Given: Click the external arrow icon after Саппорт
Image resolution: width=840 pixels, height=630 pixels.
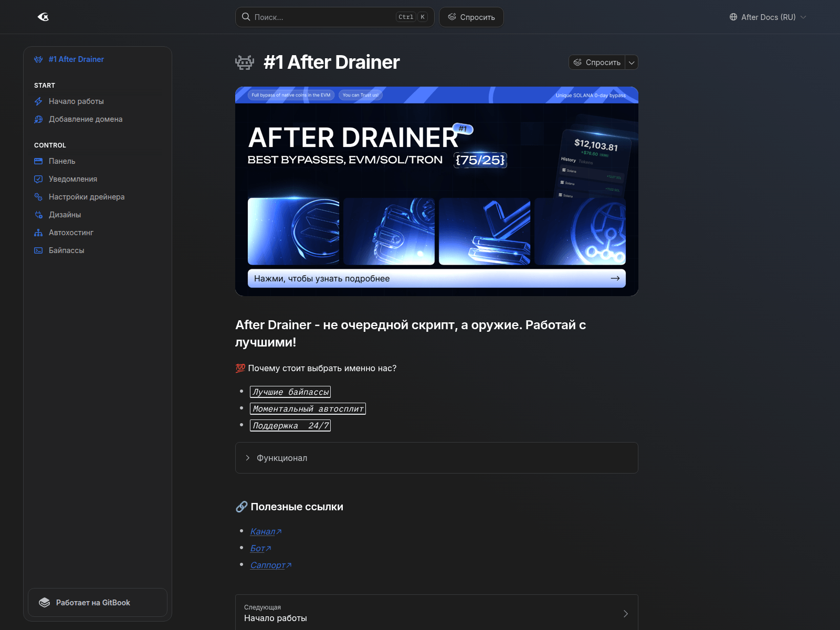Looking at the screenshot, I should tap(289, 565).
